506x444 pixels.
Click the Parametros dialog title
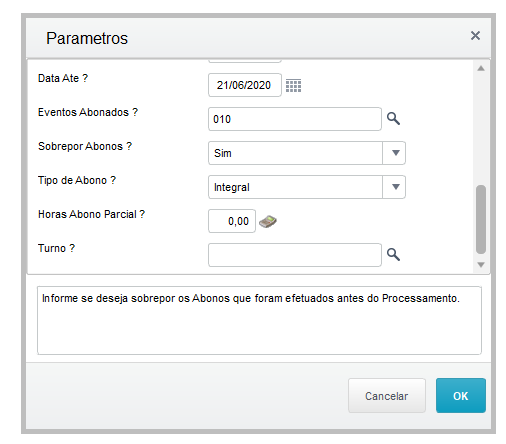pos(87,38)
